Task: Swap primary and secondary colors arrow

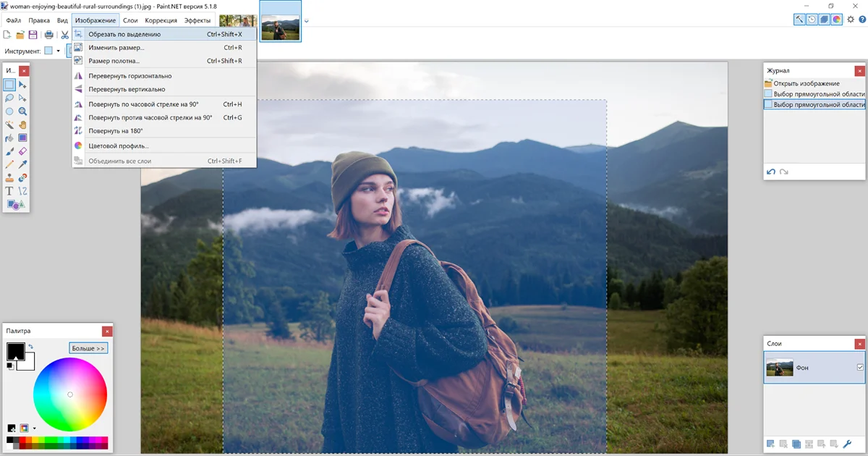Action: pos(31,347)
